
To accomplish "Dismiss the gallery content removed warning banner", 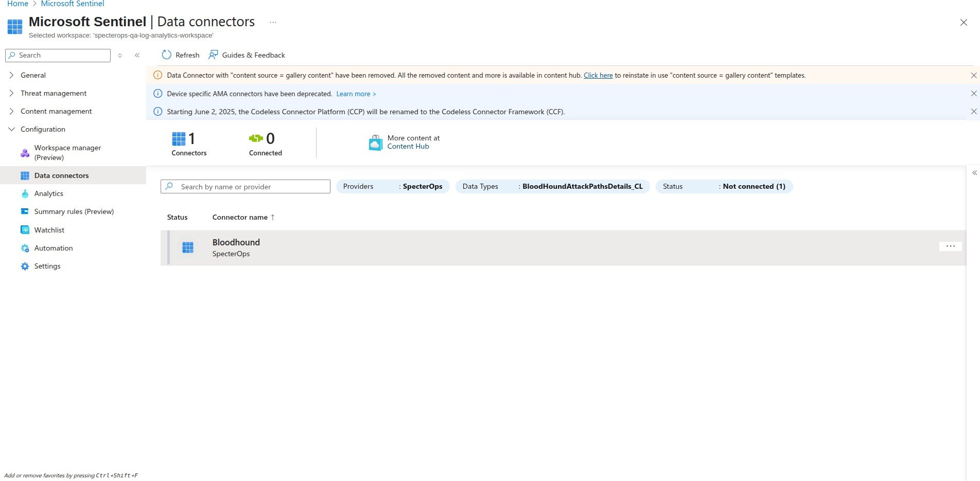I will coord(974,75).
